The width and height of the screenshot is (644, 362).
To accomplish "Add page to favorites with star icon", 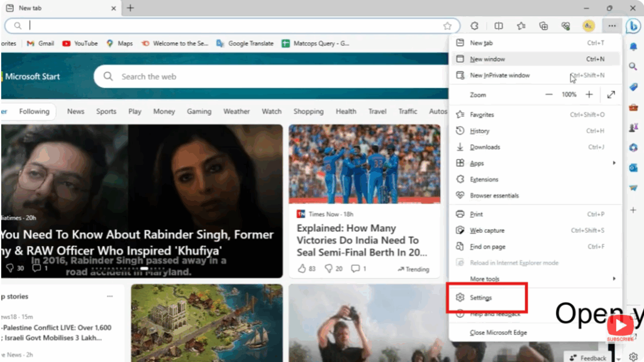I will (x=447, y=26).
